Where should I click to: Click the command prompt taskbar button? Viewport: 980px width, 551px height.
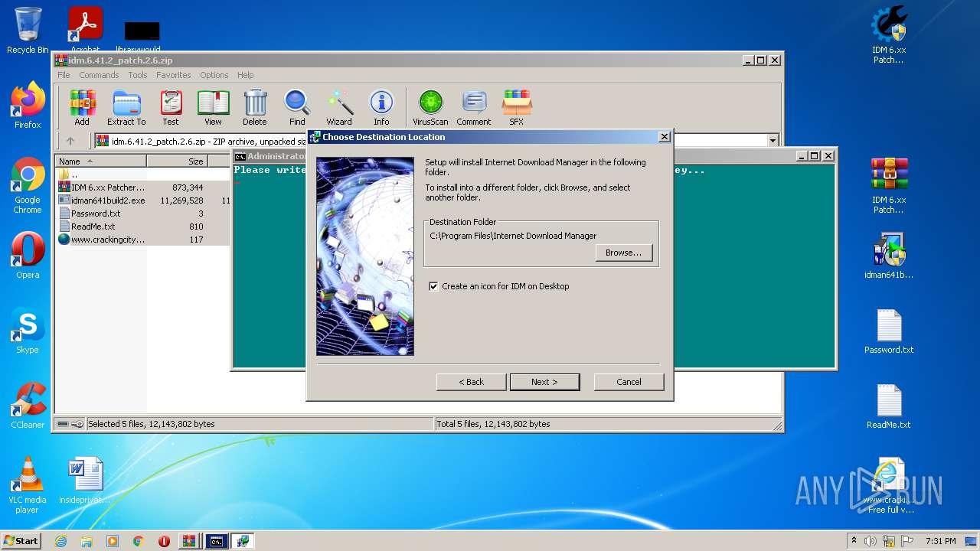point(217,541)
